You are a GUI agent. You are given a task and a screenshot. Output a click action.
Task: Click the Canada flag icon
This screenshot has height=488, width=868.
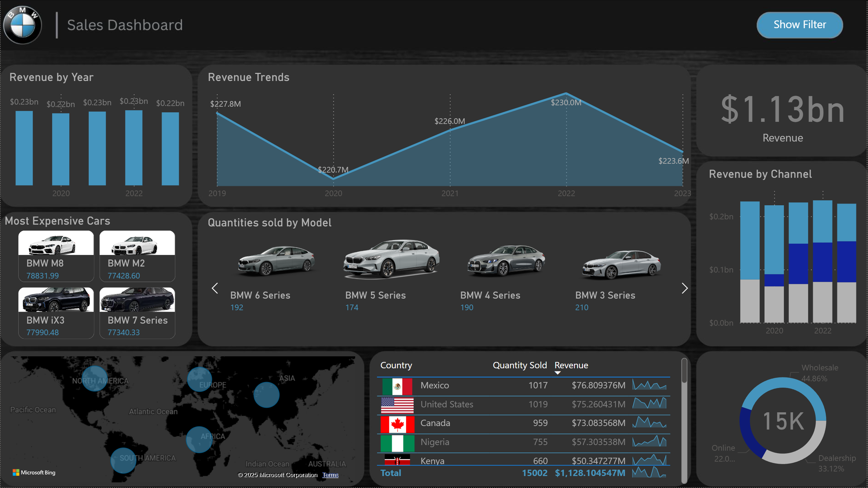pos(397,424)
